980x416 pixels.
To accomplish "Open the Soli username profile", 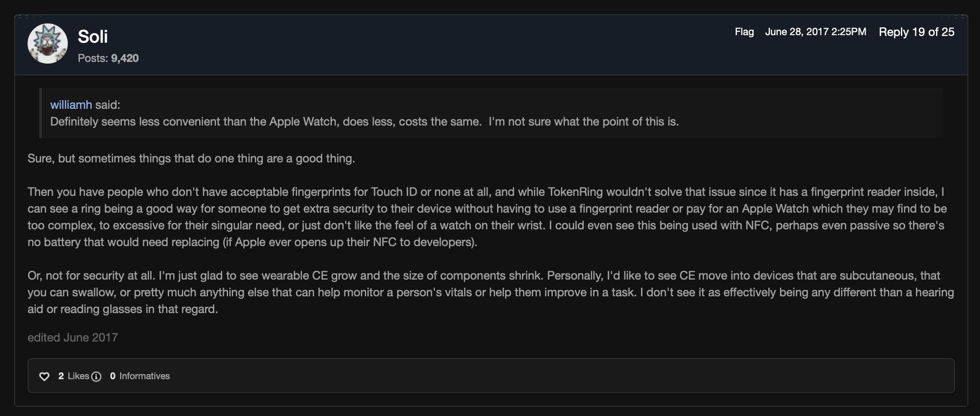I will tap(93, 37).
